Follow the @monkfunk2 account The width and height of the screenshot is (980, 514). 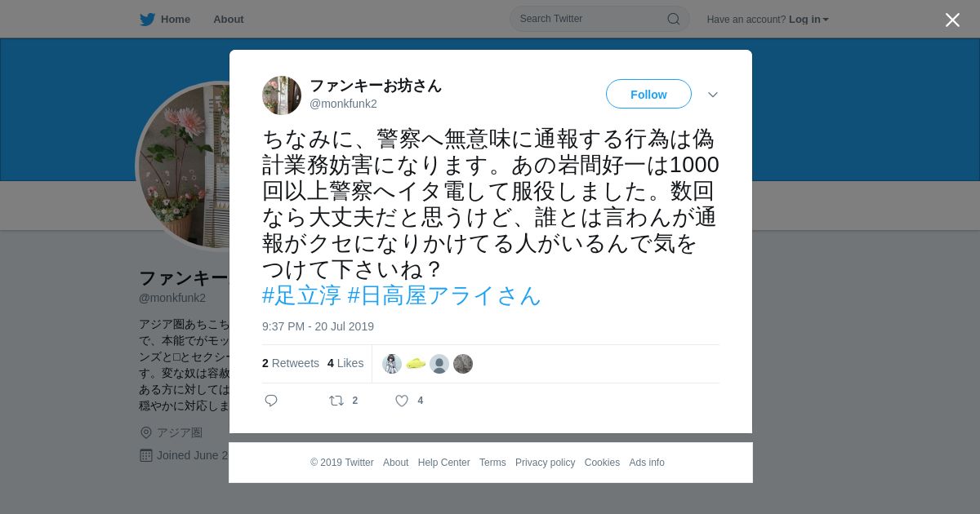(648, 94)
